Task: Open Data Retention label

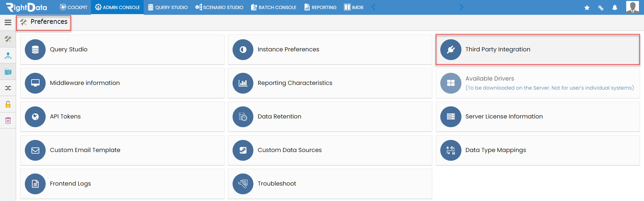Action: click(x=280, y=116)
